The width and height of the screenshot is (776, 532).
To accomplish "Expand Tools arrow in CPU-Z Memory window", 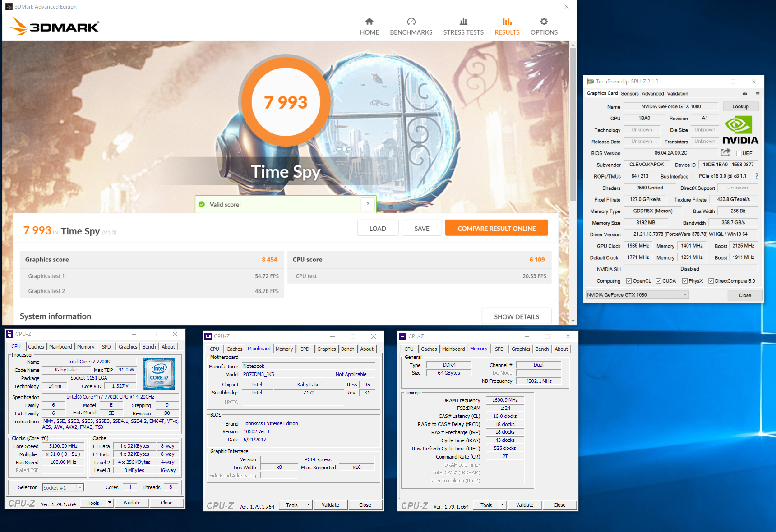I will pos(503,505).
